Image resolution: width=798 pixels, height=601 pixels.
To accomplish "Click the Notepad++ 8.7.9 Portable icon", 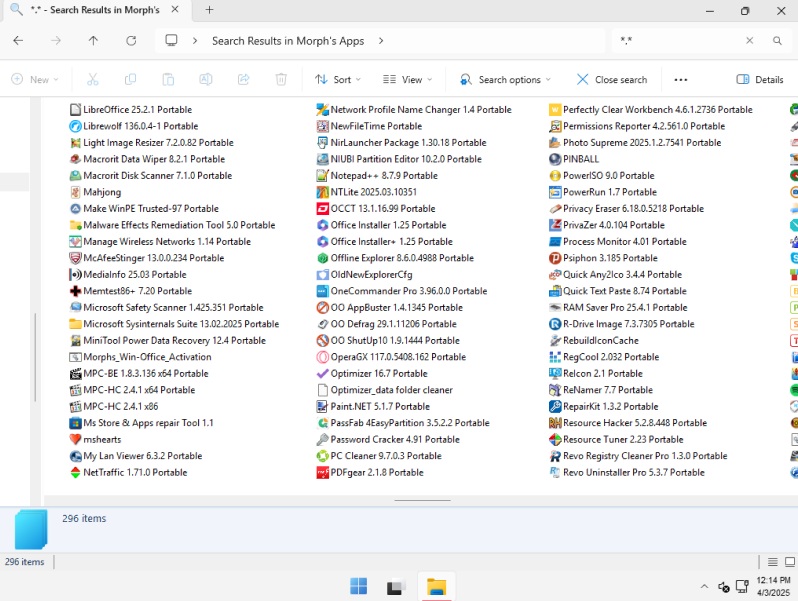I will (322, 176).
